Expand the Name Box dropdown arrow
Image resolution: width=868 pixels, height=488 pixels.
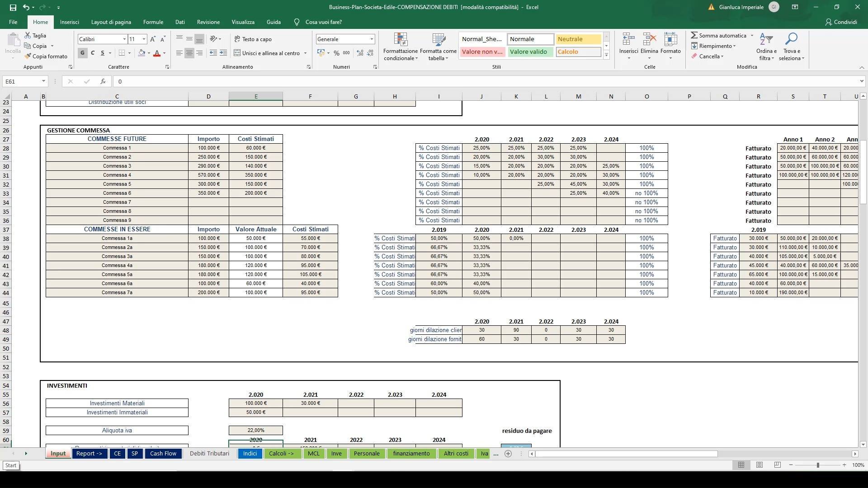pyautogui.click(x=43, y=81)
